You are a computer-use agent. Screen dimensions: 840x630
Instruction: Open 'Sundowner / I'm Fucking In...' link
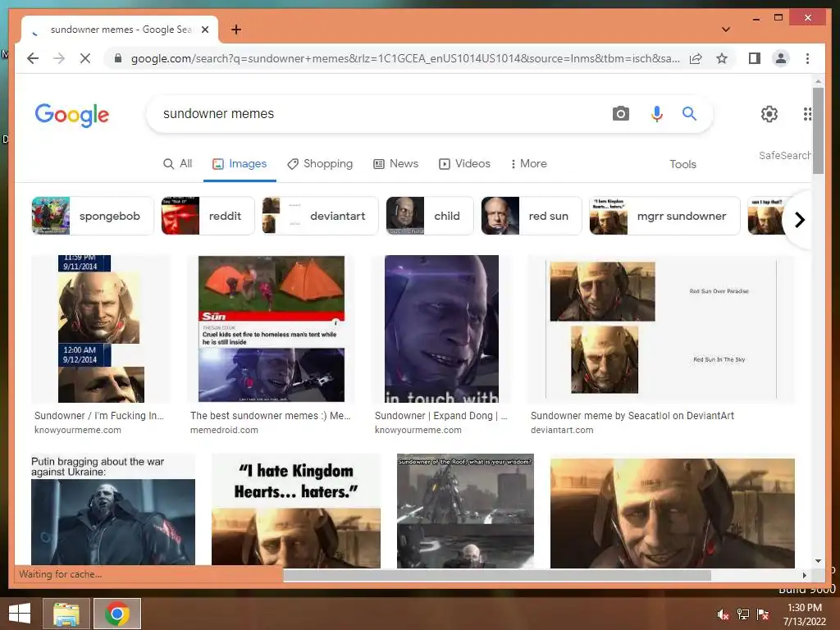pyautogui.click(x=99, y=416)
